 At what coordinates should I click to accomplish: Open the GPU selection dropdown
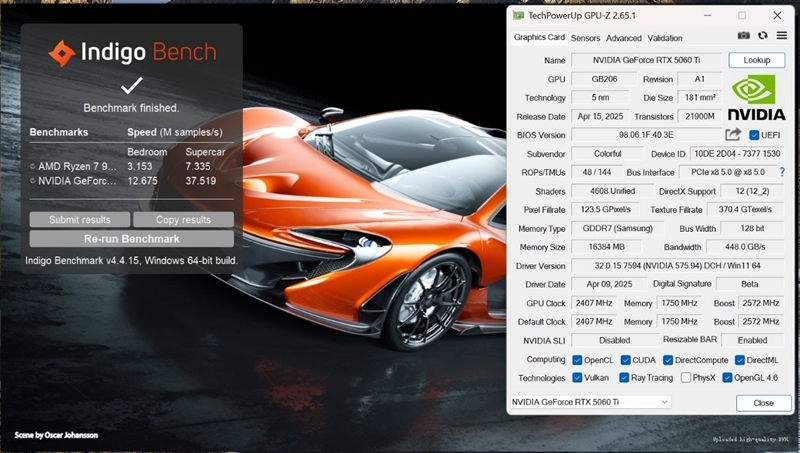(591, 402)
